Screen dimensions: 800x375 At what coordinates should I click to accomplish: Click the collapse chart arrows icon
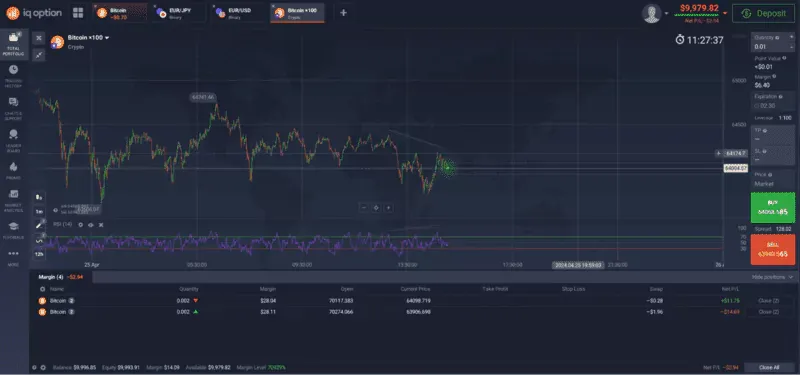click(x=39, y=55)
